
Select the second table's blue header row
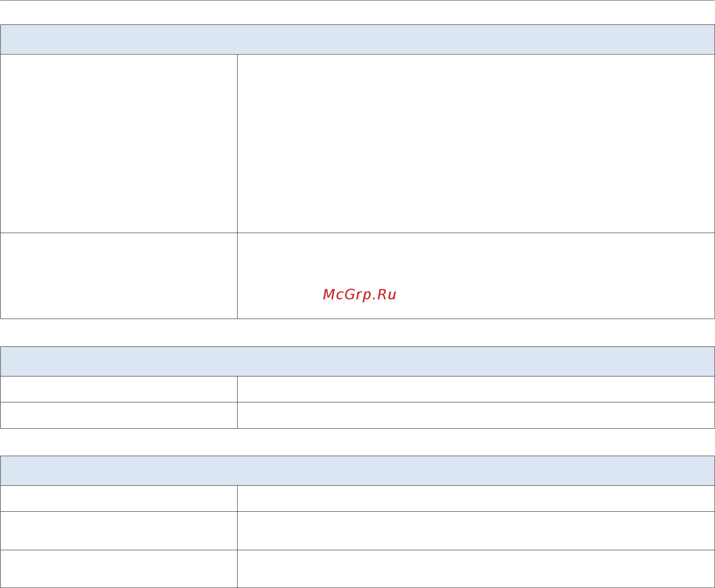click(x=357, y=362)
